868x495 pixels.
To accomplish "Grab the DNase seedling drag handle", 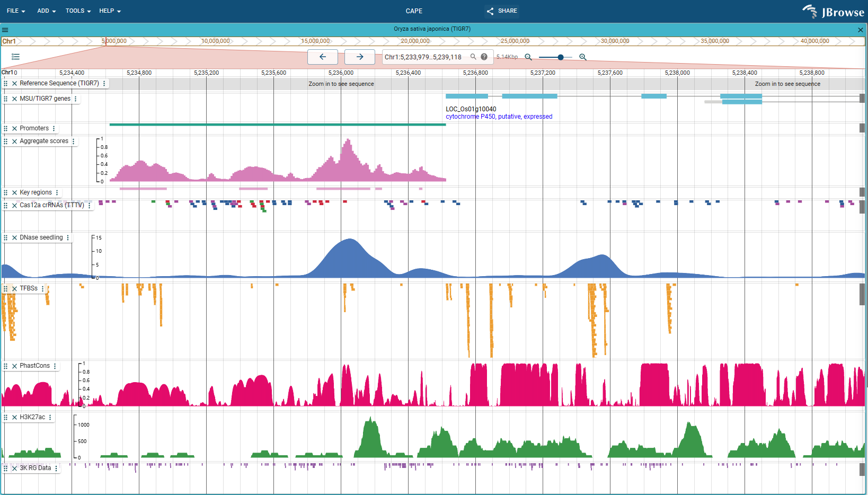I will click(x=6, y=238).
